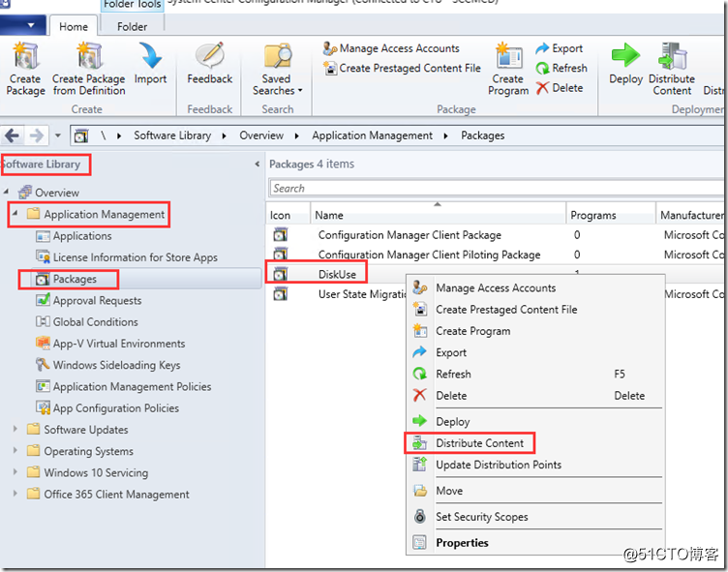The height and width of the screenshot is (572, 728).
Task: Collapse the Overview tree node
Action: 6,192
